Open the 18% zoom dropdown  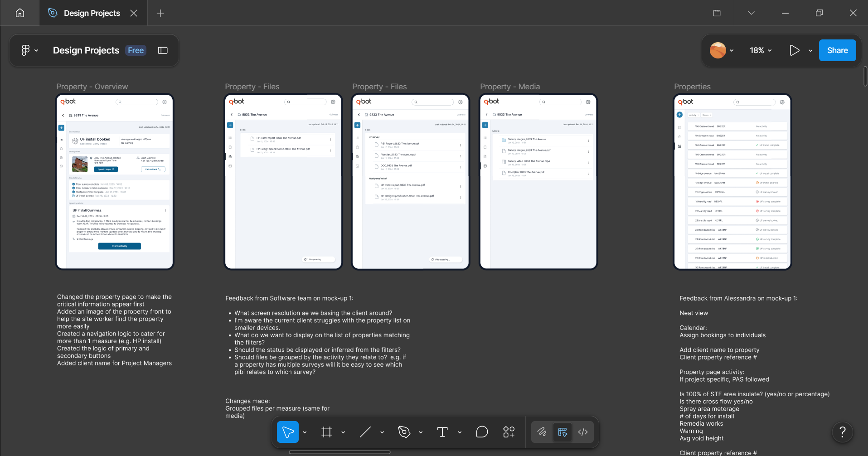tap(761, 50)
